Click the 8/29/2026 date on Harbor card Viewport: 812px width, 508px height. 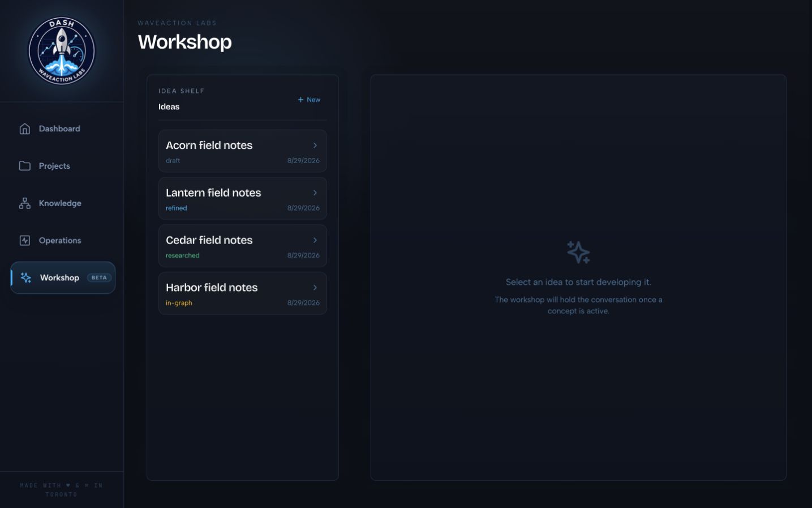click(x=303, y=303)
